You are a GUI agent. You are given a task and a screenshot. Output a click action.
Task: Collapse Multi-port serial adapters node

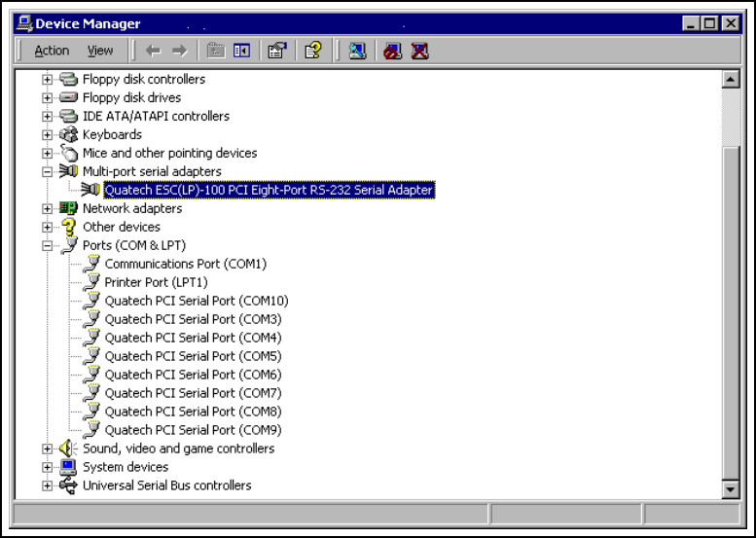[47, 171]
